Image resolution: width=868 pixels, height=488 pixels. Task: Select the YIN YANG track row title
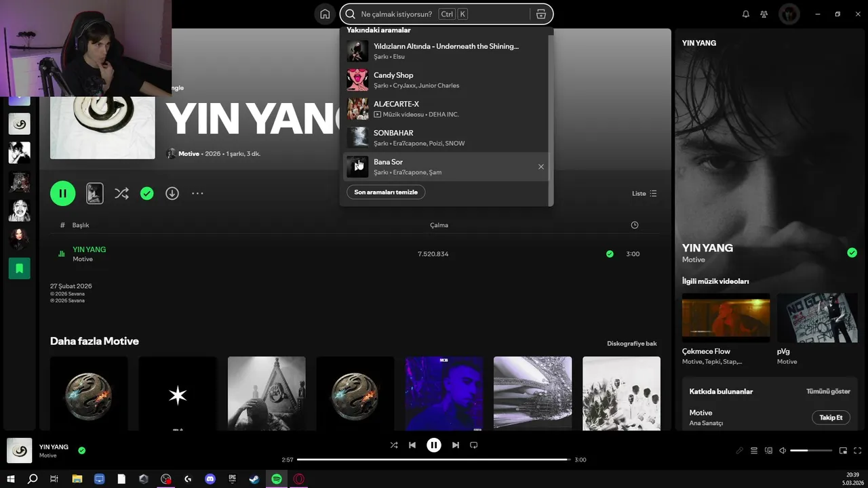click(x=89, y=249)
